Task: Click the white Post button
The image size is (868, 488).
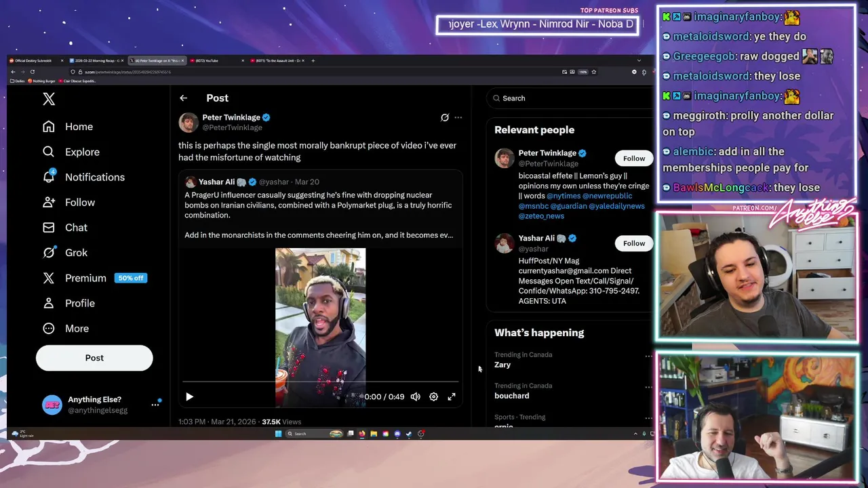Action: point(94,358)
